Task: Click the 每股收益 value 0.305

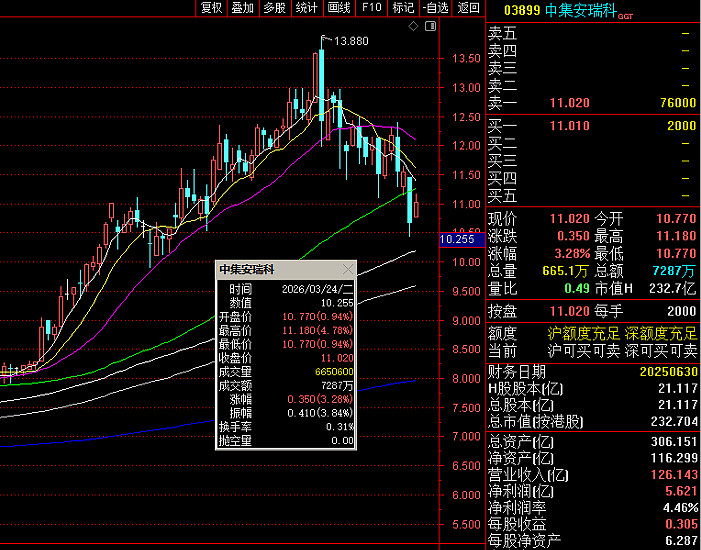Action: pos(681,525)
